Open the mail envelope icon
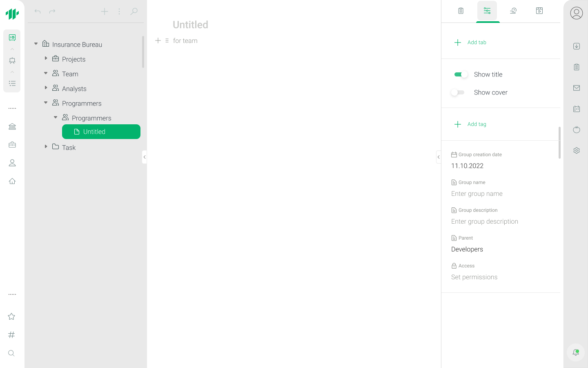This screenshot has height=368, width=588. (x=576, y=88)
